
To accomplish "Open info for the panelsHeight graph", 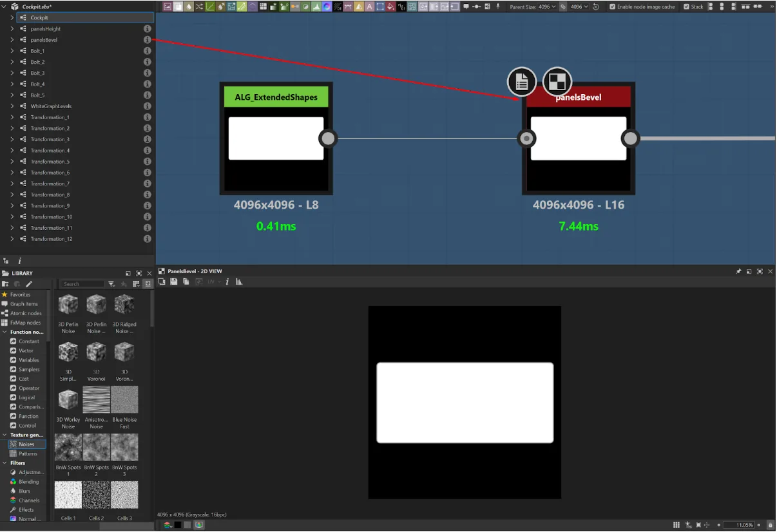I will pyautogui.click(x=148, y=29).
